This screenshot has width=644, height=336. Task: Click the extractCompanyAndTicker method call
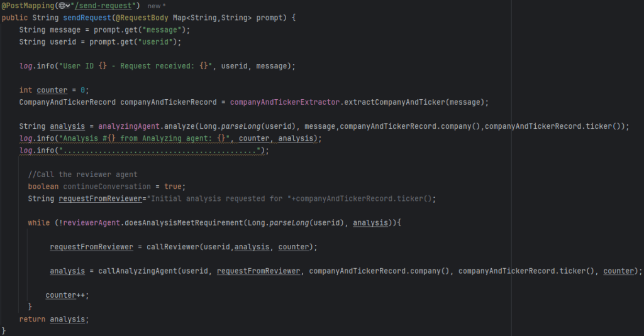395,102
